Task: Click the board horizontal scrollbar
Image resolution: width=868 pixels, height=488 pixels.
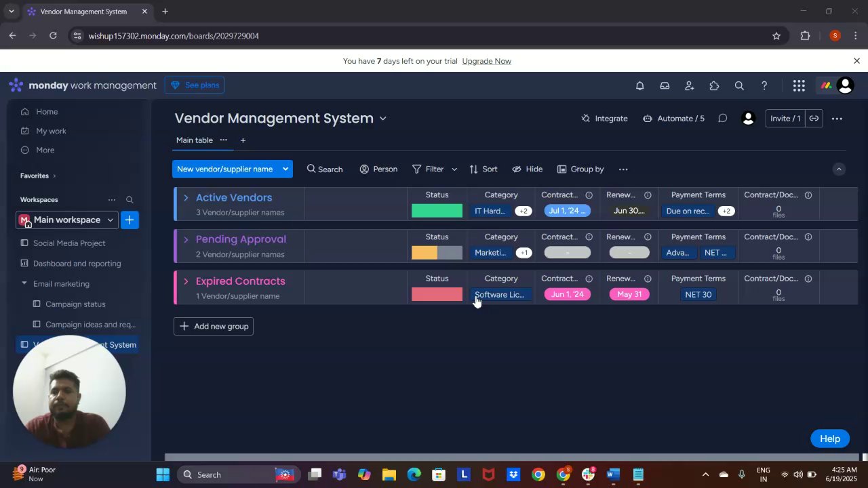Action: pos(512,457)
